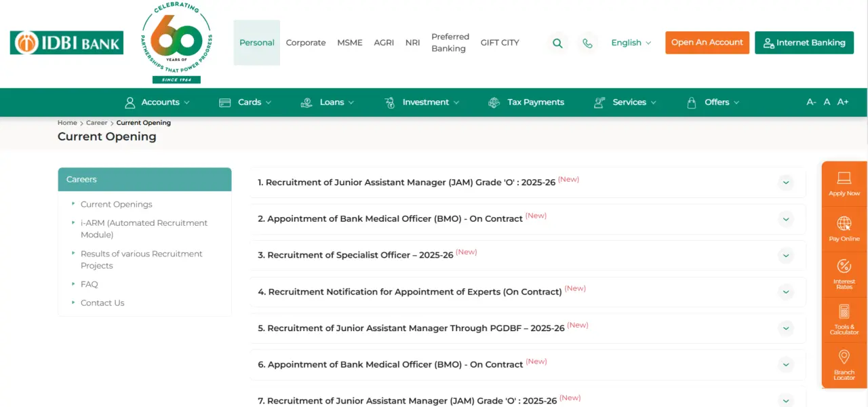Select the Preferred Banking tab
Screen dimensions: 868x407
[450, 43]
